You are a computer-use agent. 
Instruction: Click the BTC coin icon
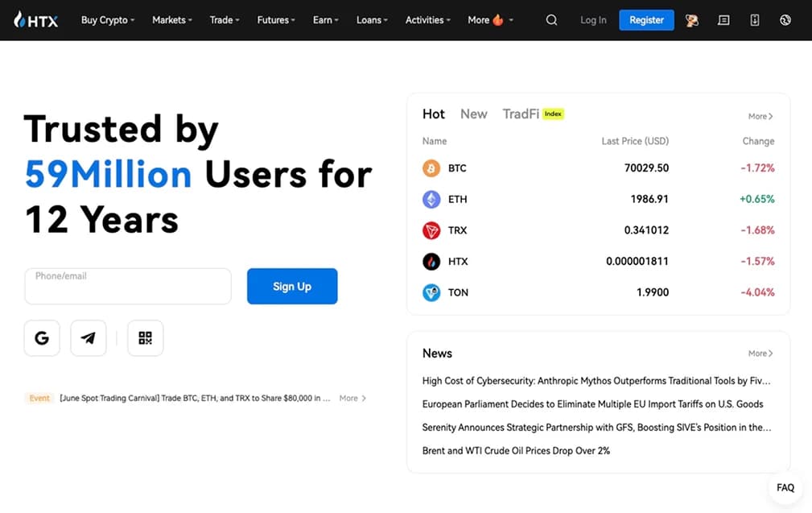[431, 168]
